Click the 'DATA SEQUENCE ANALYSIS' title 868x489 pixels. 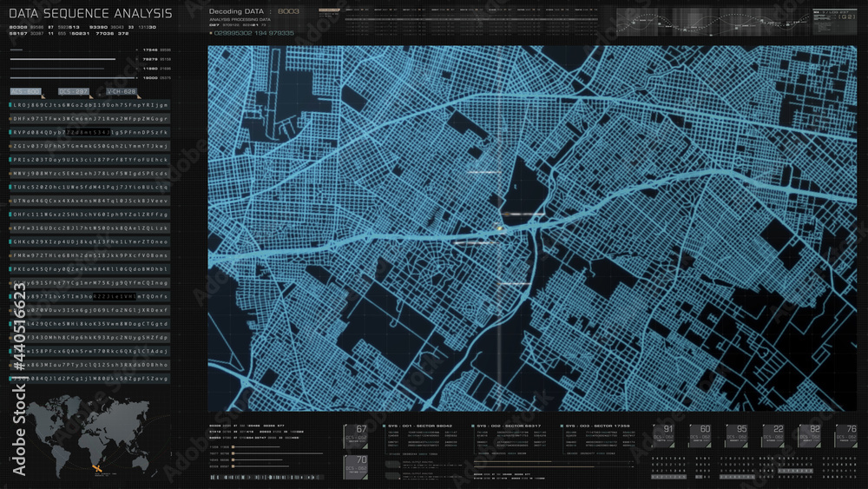tap(90, 13)
